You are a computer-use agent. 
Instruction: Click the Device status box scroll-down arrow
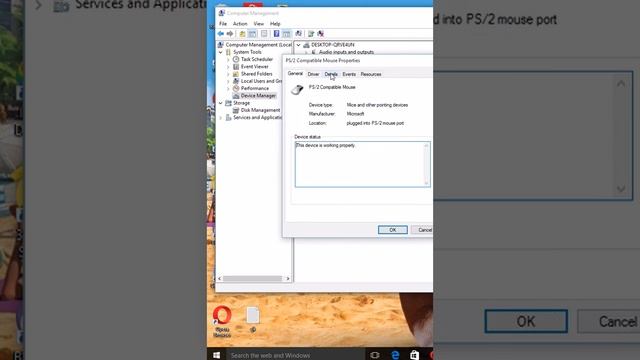[426, 183]
